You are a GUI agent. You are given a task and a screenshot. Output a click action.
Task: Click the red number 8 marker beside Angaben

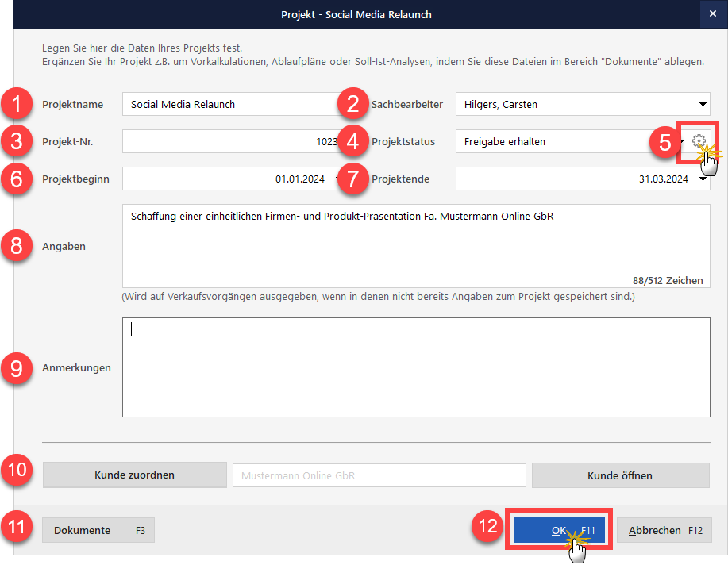coord(17,246)
